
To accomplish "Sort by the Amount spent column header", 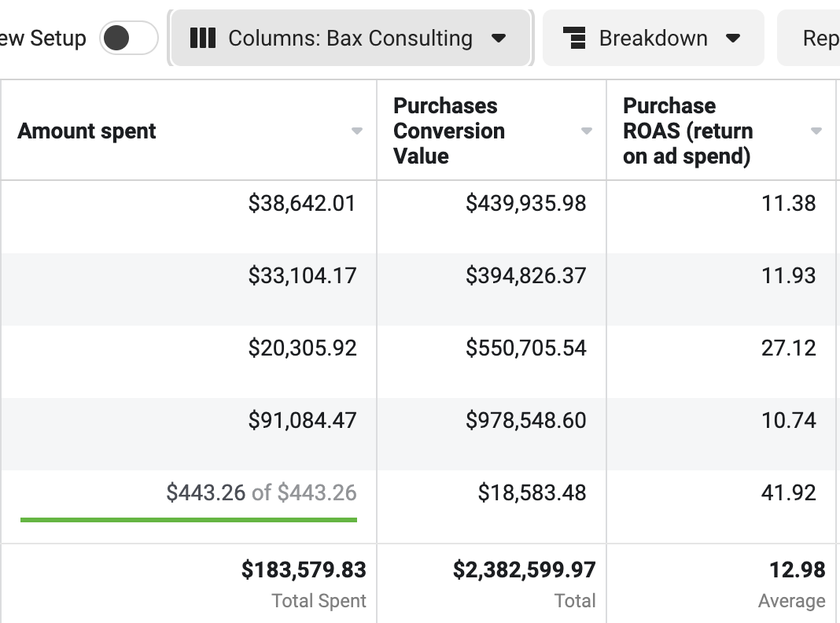I will coord(87,131).
